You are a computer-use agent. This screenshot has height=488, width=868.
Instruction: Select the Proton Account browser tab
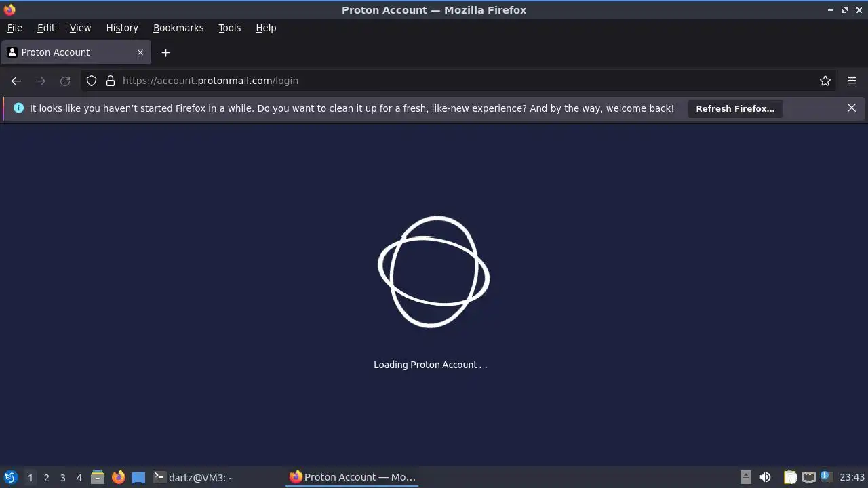click(75, 52)
